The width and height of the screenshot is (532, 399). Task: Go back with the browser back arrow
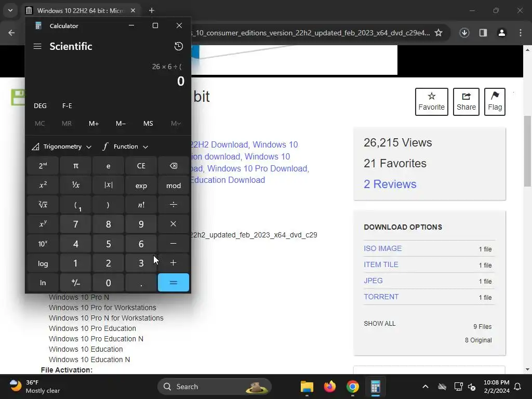point(11,33)
